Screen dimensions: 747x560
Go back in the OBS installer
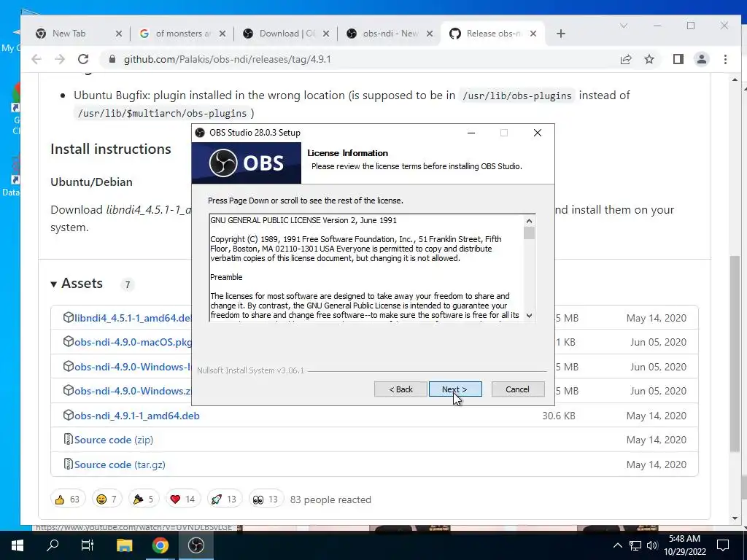(400, 389)
